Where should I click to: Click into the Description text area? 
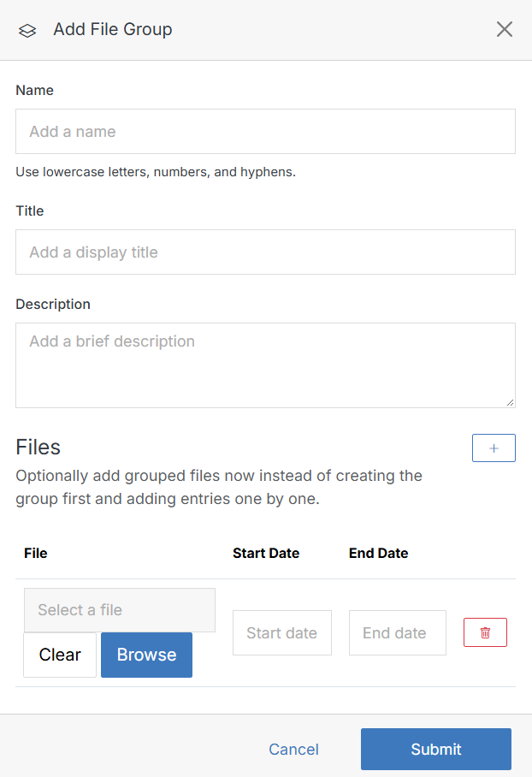coord(265,365)
